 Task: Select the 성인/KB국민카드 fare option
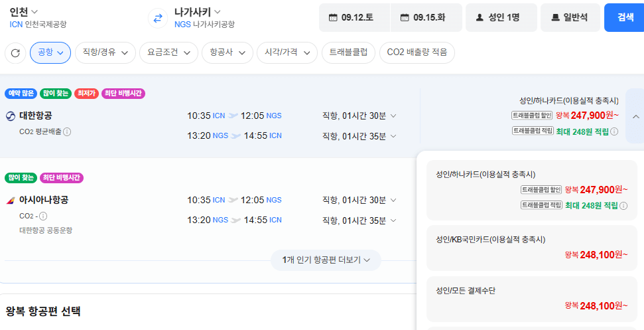(x=532, y=248)
